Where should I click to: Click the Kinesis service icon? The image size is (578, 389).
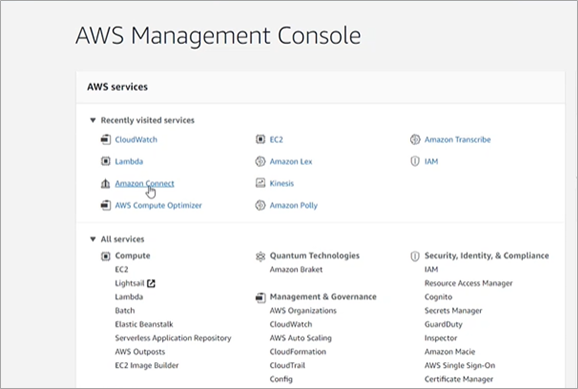tap(260, 183)
